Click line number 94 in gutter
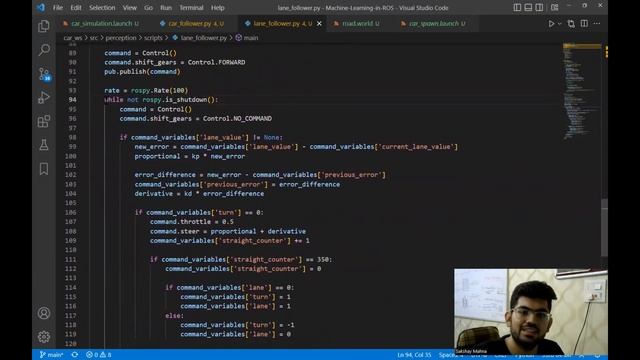Screen dimensions: 640x360 click(72, 100)
